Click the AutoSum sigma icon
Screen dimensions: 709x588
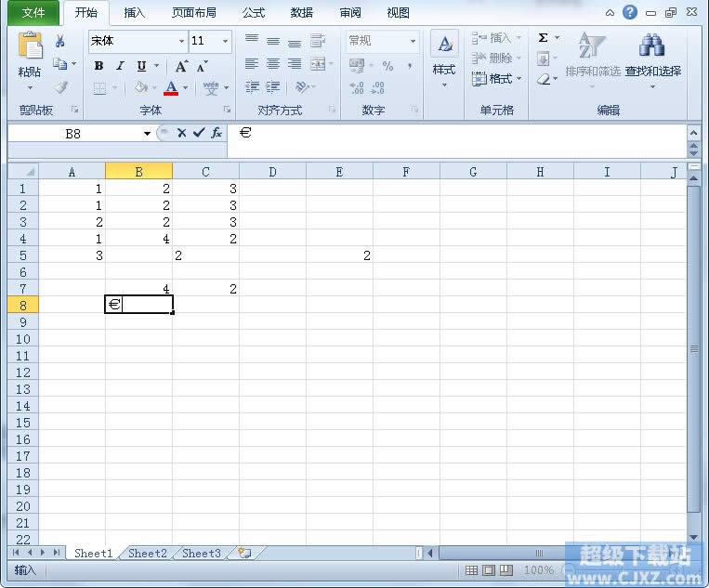pyautogui.click(x=543, y=39)
